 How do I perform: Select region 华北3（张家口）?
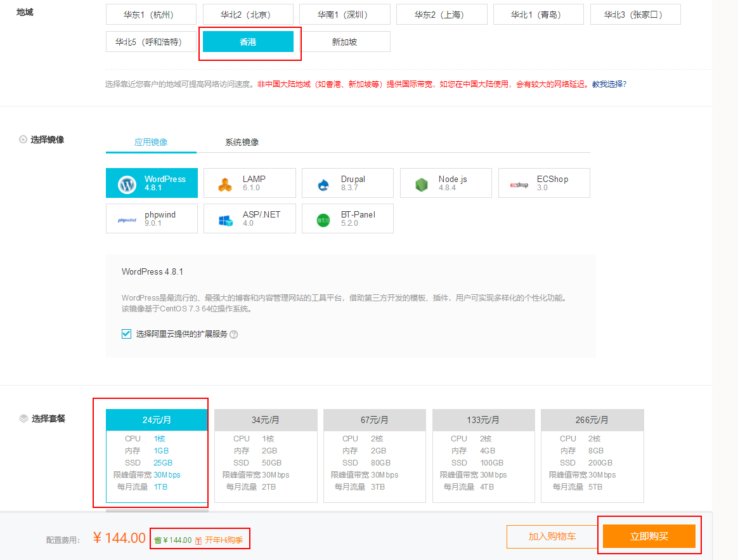click(635, 15)
